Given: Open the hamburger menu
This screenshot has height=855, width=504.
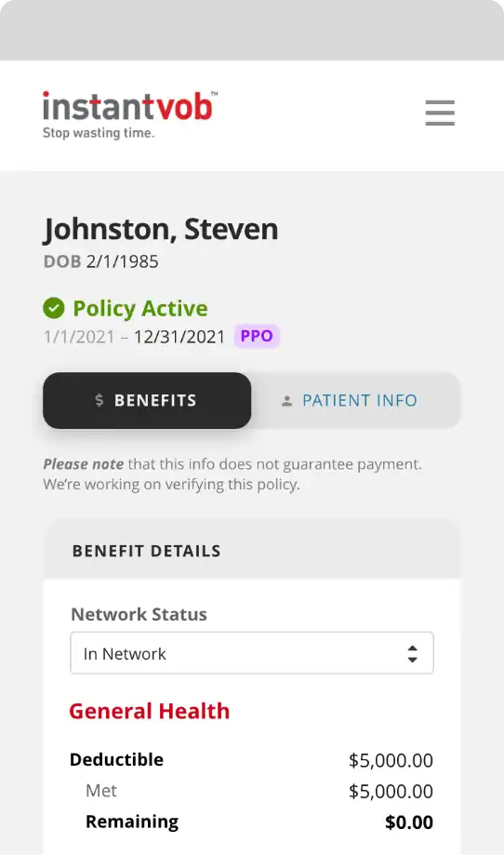Looking at the screenshot, I should click(440, 113).
